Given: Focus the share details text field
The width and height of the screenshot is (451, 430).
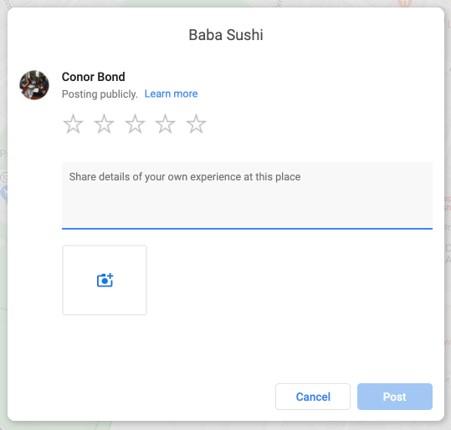Looking at the screenshot, I should coord(247,195).
